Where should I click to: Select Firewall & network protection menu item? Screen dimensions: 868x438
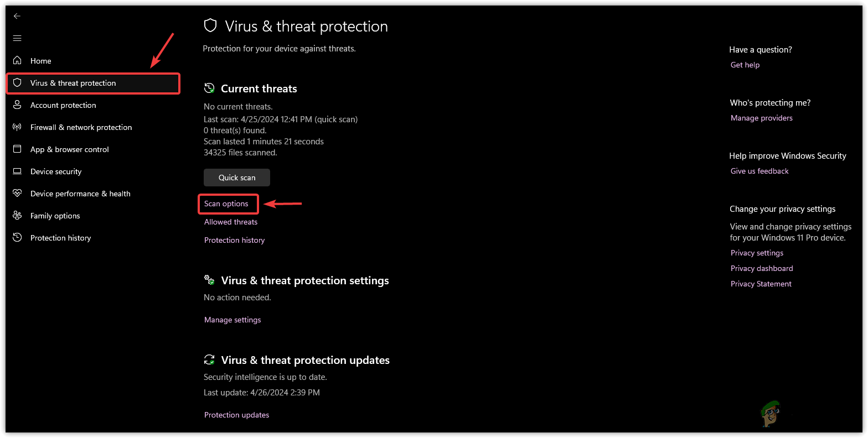click(81, 127)
